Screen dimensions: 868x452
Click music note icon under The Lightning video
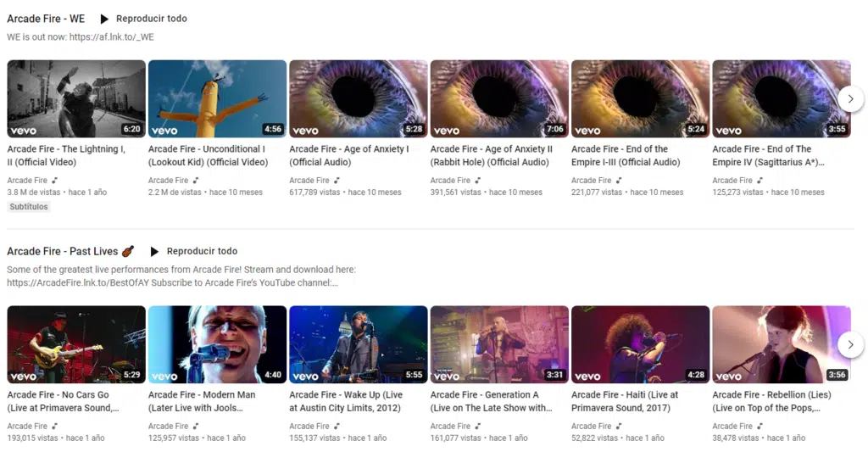click(x=55, y=181)
